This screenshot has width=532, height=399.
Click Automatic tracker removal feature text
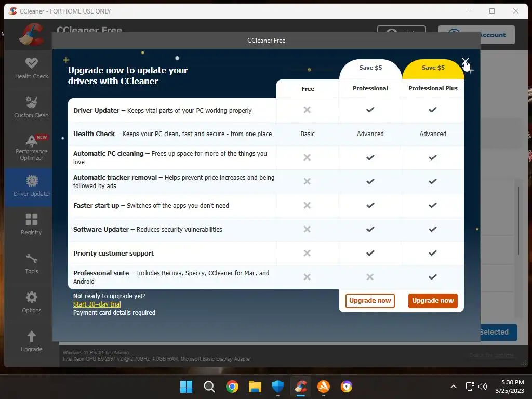pyautogui.click(x=174, y=181)
